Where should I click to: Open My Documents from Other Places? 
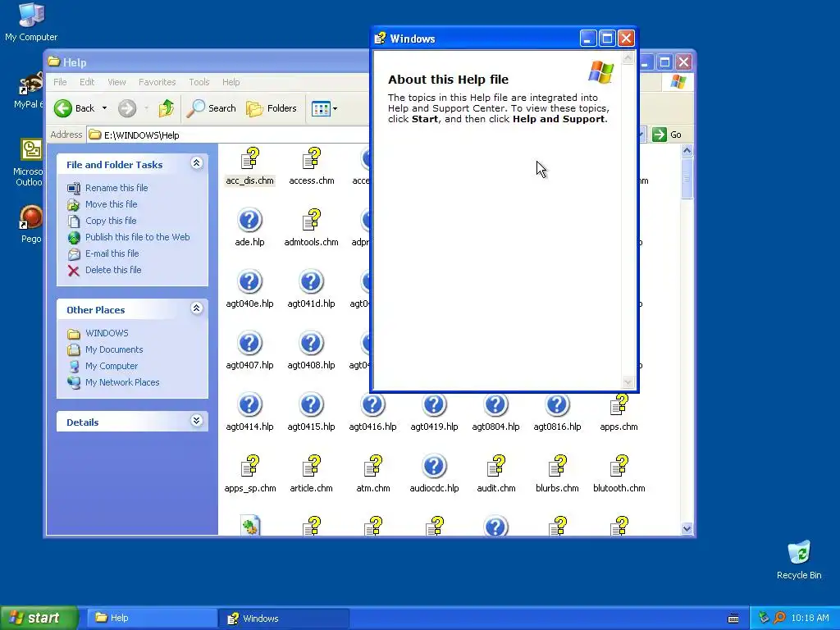click(114, 349)
